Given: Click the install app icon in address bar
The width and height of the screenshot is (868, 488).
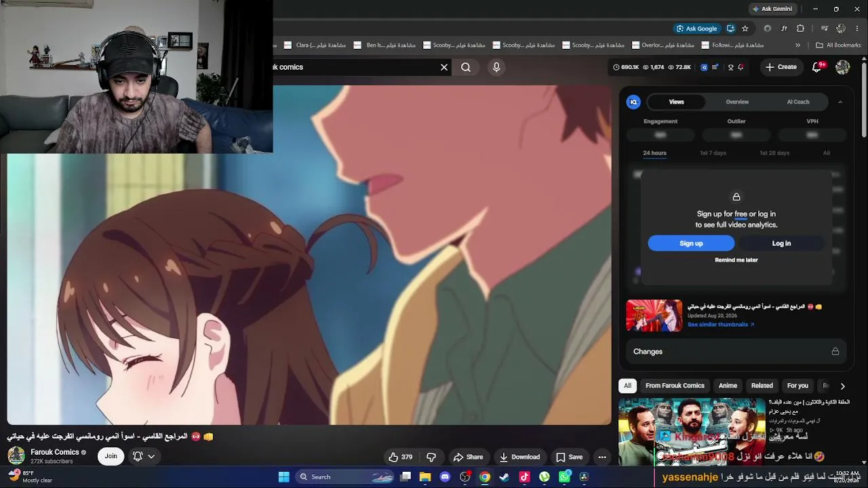Looking at the screenshot, I should click(x=730, y=28).
